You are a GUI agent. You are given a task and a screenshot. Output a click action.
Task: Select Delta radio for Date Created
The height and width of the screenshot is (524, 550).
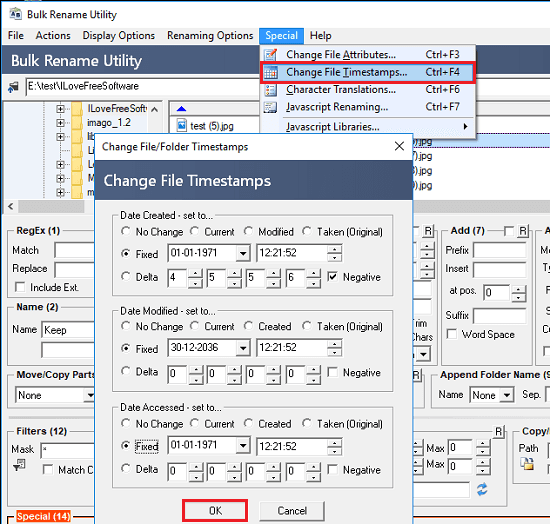125,276
